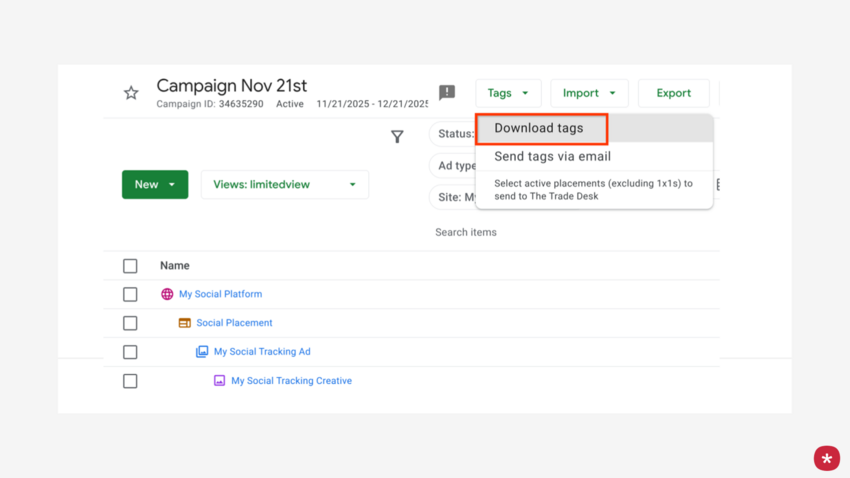850x478 pixels.
Task: Click the red asterisk icon in corner
Action: pyautogui.click(x=826, y=458)
